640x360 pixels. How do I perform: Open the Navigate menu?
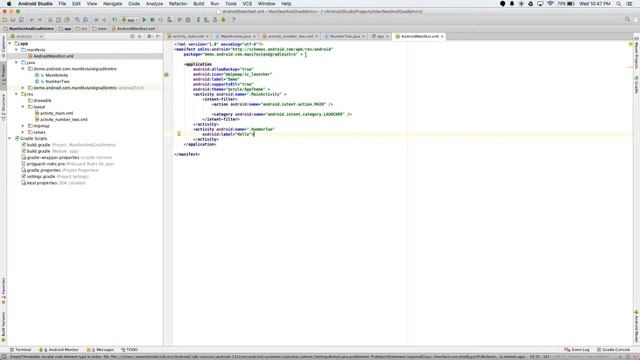(113, 4)
